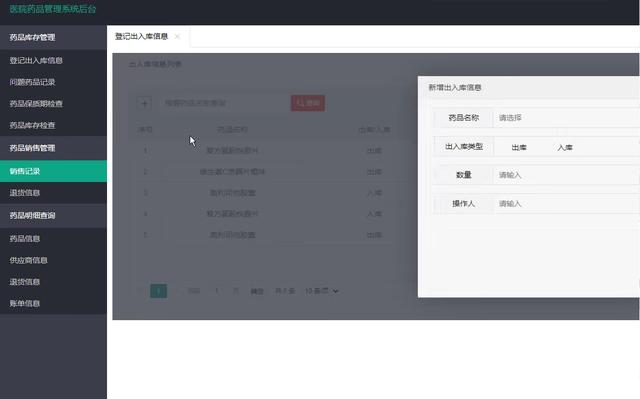
Task: Open 退货信息 under 药品销售管理
Action: 53,193
